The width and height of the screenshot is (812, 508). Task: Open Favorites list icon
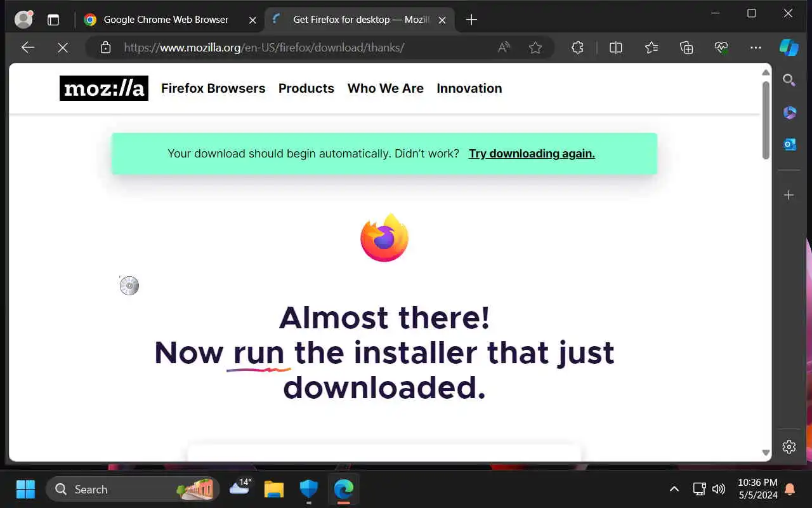[x=652, y=48]
